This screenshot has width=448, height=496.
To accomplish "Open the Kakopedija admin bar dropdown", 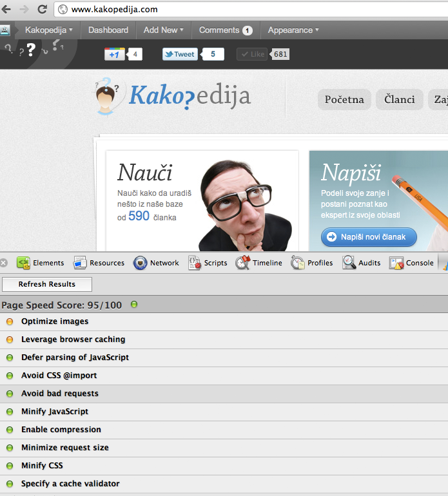I will (48, 30).
